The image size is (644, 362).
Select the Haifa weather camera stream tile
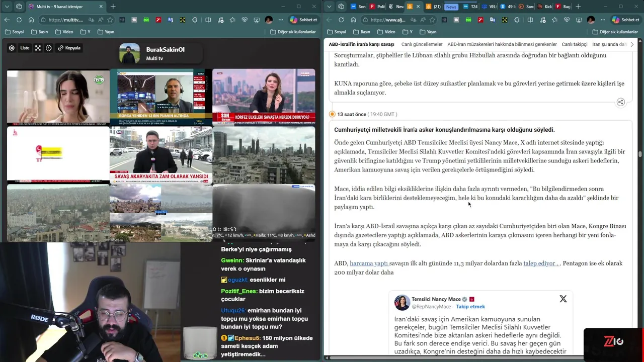click(x=264, y=213)
